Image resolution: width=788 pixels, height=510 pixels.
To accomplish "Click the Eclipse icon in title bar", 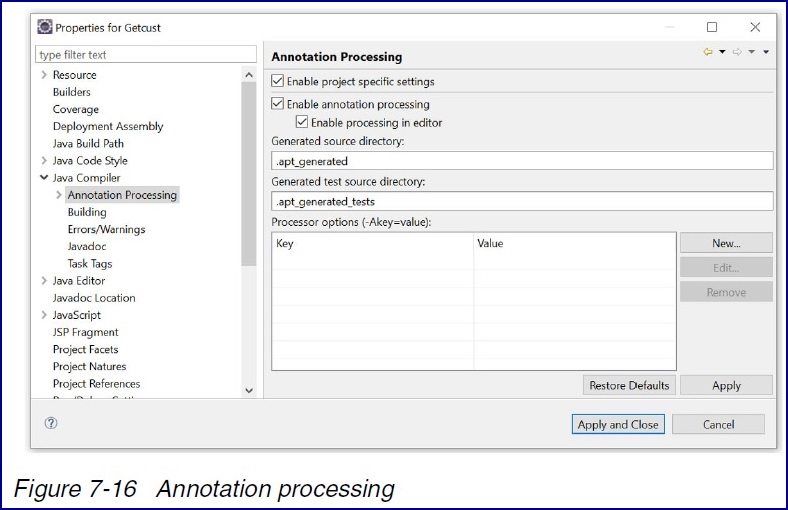I will [44, 27].
